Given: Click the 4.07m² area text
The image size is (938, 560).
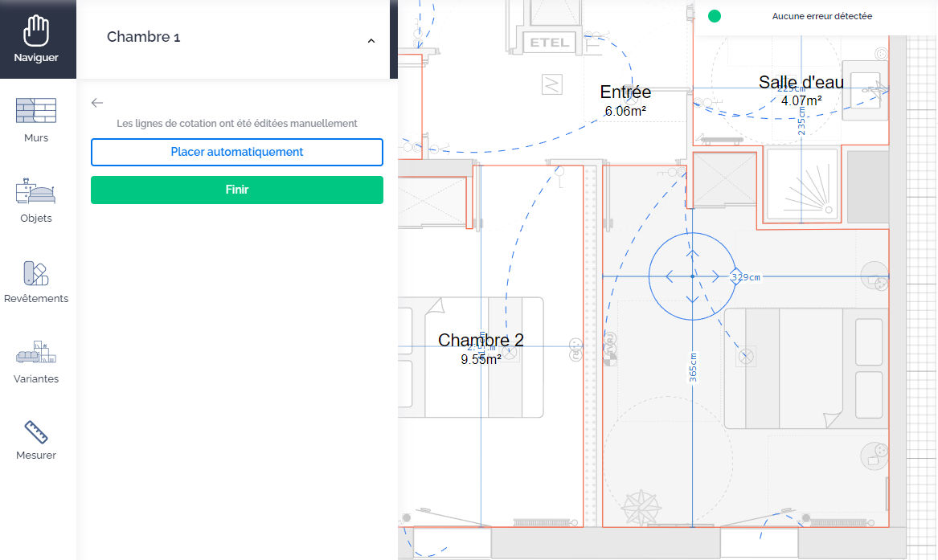Looking at the screenshot, I should (x=801, y=100).
